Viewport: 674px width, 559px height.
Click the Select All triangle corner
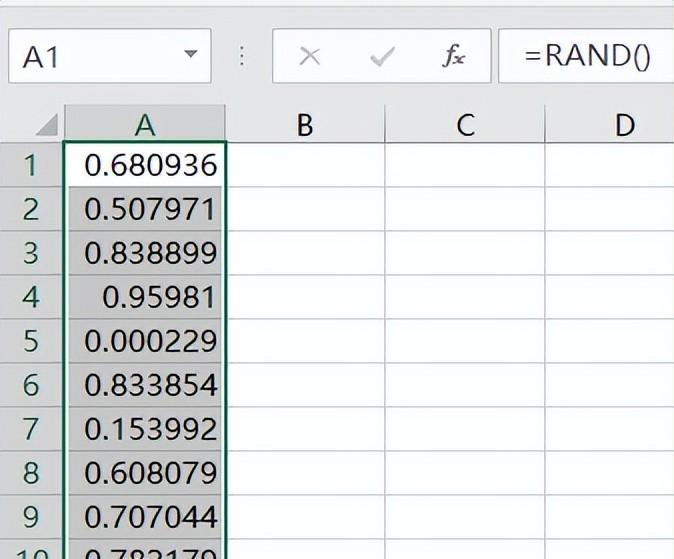pos(47,125)
